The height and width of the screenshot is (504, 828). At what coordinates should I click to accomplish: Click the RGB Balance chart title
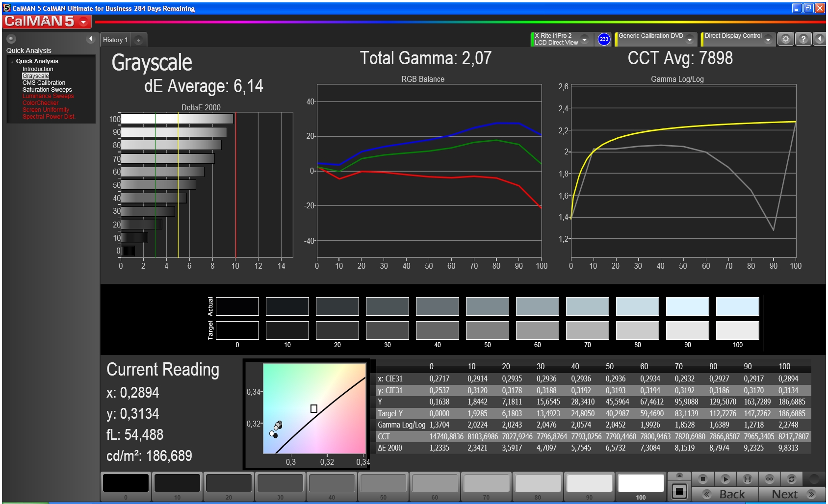423,79
